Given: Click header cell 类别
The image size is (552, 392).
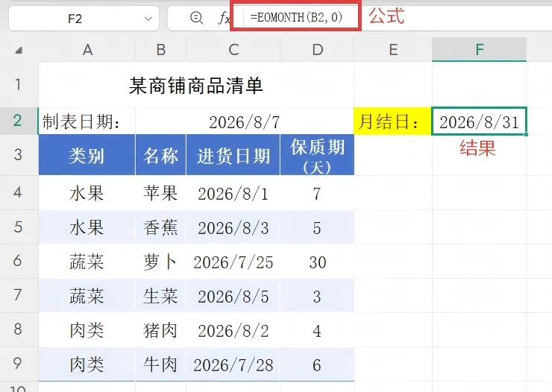Looking at the screenshot, I should (x=87, y=155).
